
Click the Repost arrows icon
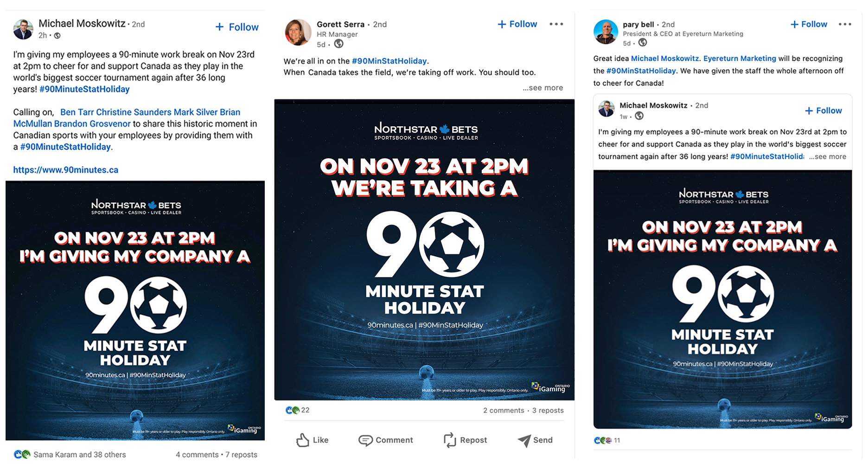tap(450, 440)
